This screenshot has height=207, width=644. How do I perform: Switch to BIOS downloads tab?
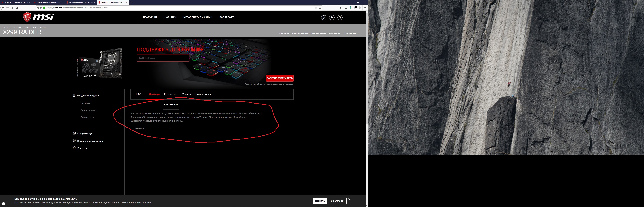tap(138, 94)
